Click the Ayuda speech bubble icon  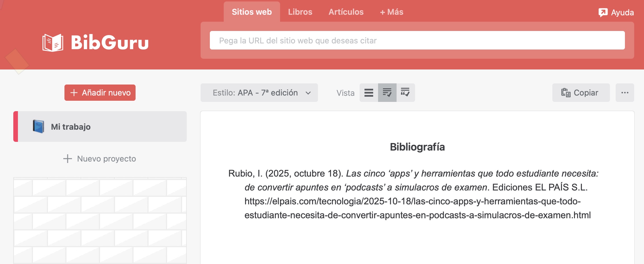tap(603, 12)
